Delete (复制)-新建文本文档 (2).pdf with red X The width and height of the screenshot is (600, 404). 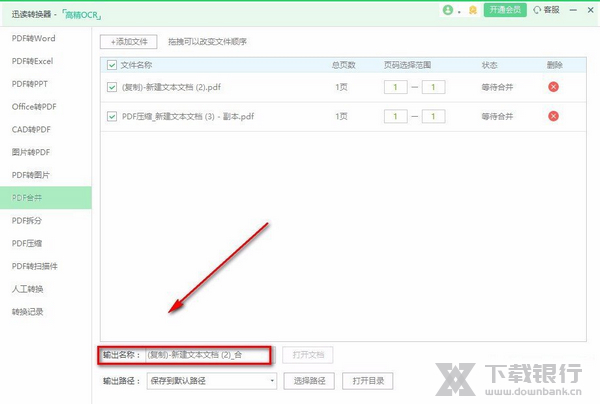pos(553,87)
